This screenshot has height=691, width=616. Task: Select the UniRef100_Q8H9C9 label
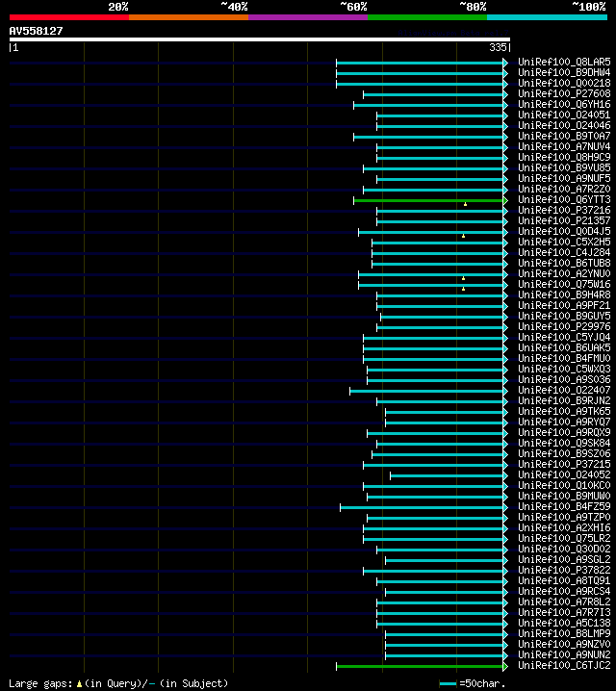point(564,157)
